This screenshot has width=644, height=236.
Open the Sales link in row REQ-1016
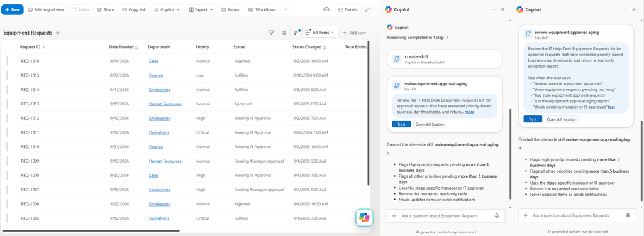tap(153, 61)
